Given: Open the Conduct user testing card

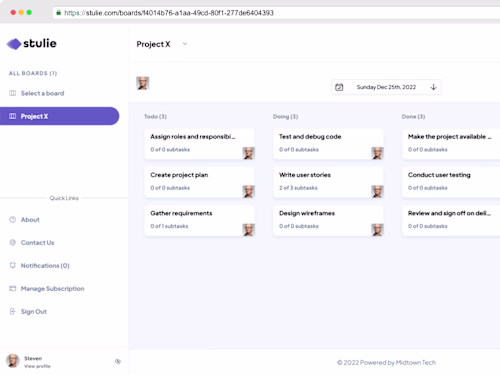Looking at the screenshot, I should [451, 182].
